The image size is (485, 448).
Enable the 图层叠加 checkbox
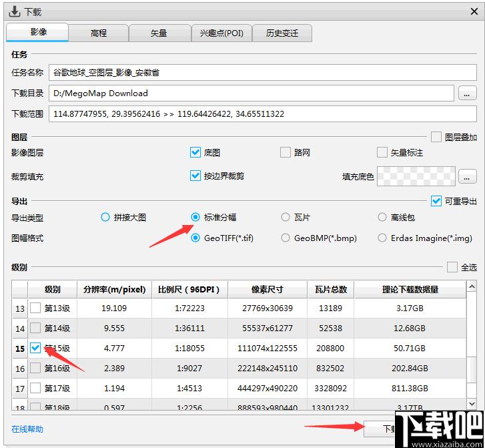pyautogui.click(x=436, y=137)
